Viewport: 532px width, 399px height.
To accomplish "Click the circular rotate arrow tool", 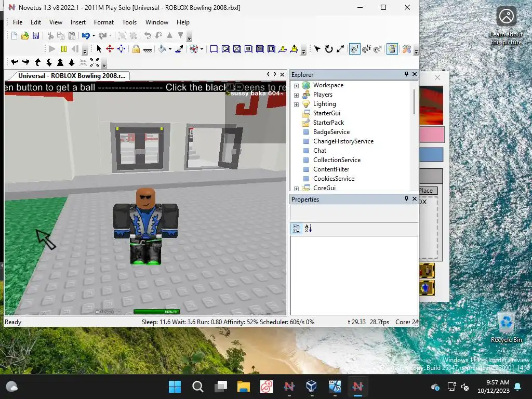I will point(328,49).
